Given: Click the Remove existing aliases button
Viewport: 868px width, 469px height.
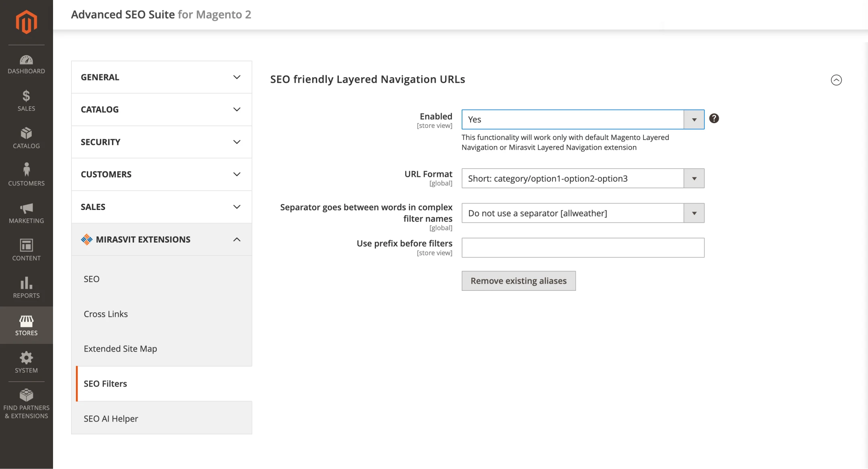Looking at the screenshot, I should (x=518, y=281).
